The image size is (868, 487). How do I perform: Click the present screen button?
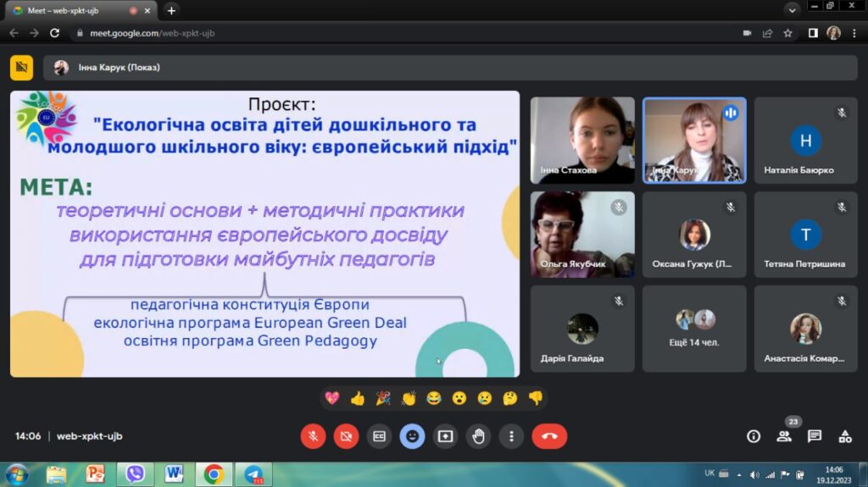tap(445, 436)
